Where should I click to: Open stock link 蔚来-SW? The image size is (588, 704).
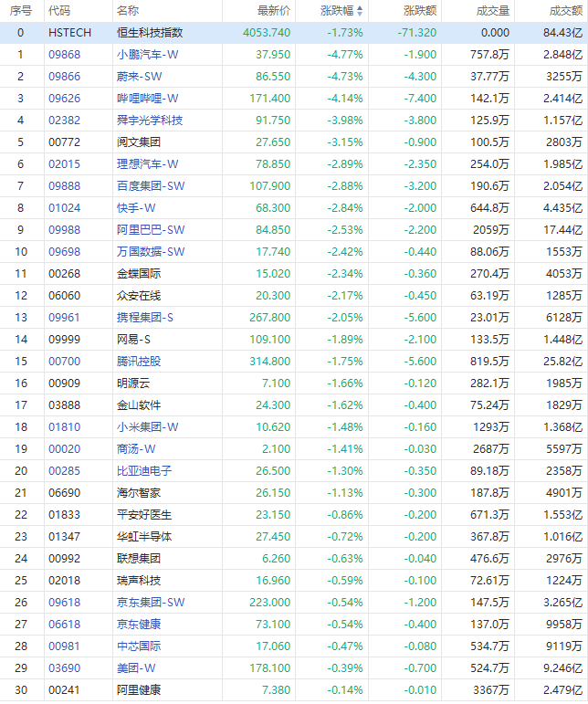(x=139, y=77)
